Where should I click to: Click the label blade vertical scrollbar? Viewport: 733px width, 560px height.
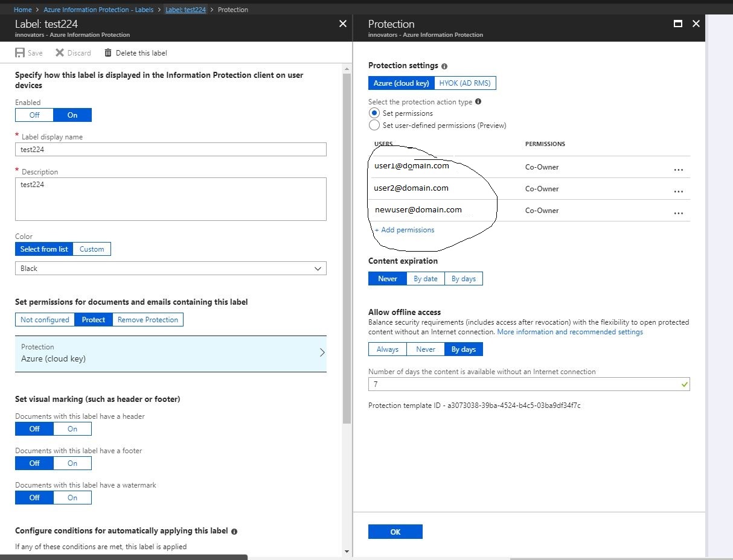[347, 248]
